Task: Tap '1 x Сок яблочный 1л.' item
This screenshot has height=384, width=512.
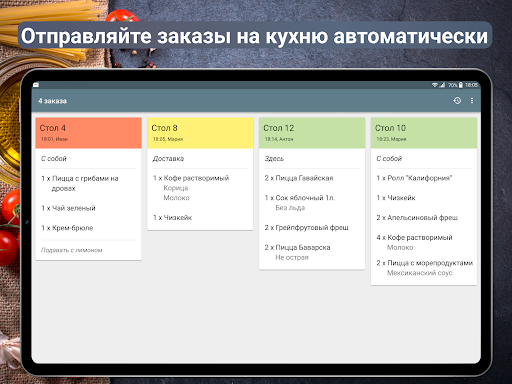Action: [x=300, y=198]
